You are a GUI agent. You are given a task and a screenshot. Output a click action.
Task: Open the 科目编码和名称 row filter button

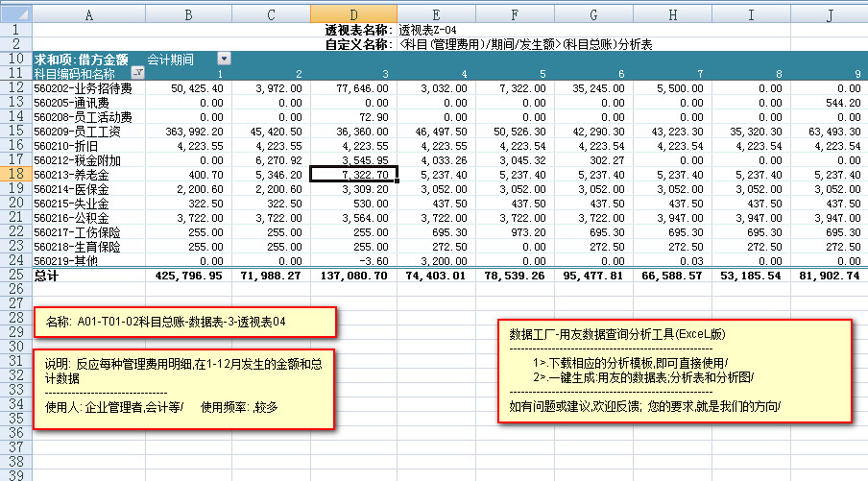(137, 74)
